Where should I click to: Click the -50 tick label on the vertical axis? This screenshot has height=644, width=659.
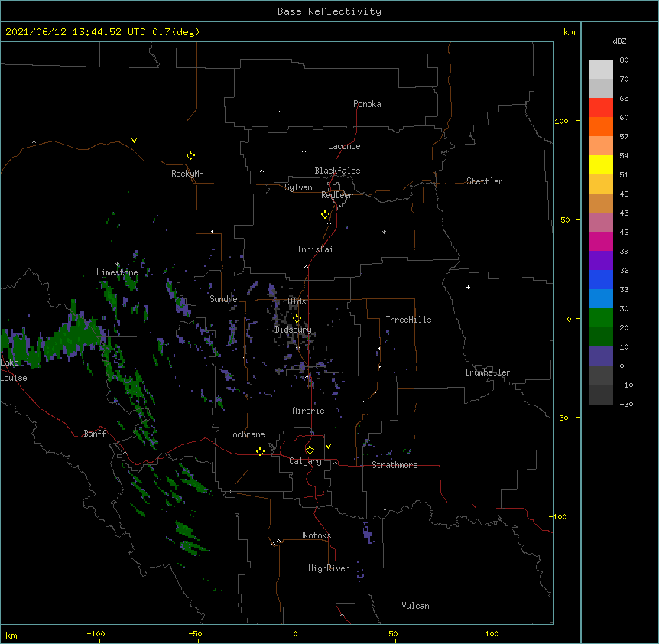[x=561, y=418]
